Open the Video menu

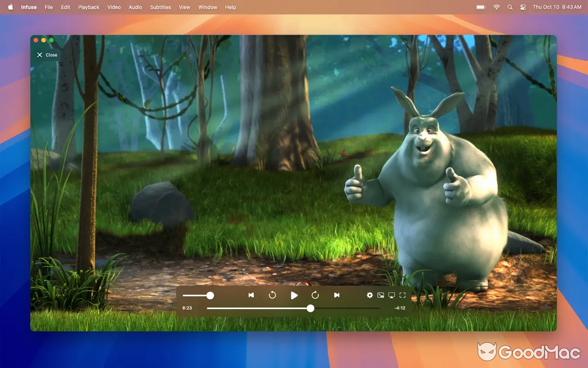[x=113, y=7]
